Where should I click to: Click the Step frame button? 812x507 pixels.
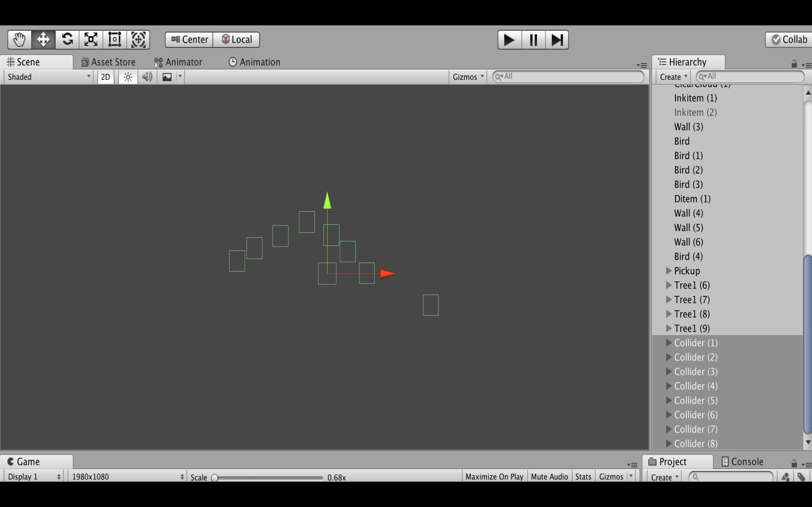[x=557, y=40]
